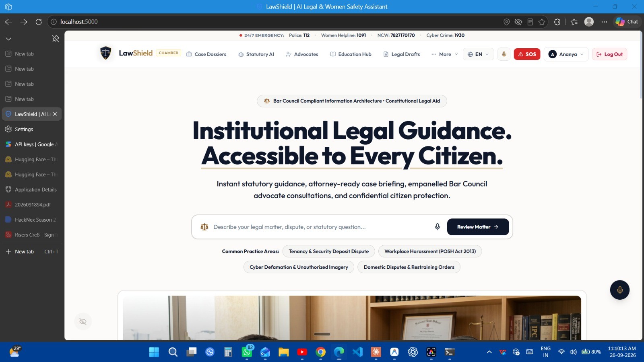644x362 pixels.
Task: Open the location permission icon in address bar
Action: pos(507,22)
